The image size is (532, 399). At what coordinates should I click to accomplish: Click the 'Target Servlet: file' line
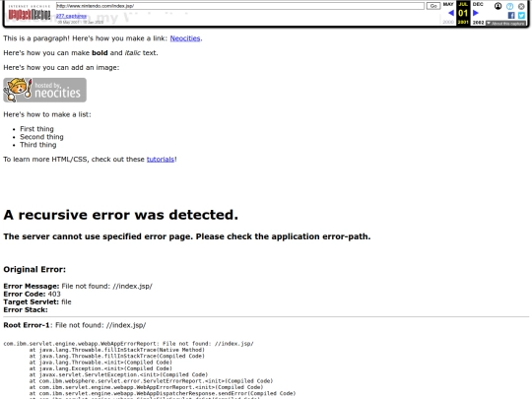click(37, 302)
